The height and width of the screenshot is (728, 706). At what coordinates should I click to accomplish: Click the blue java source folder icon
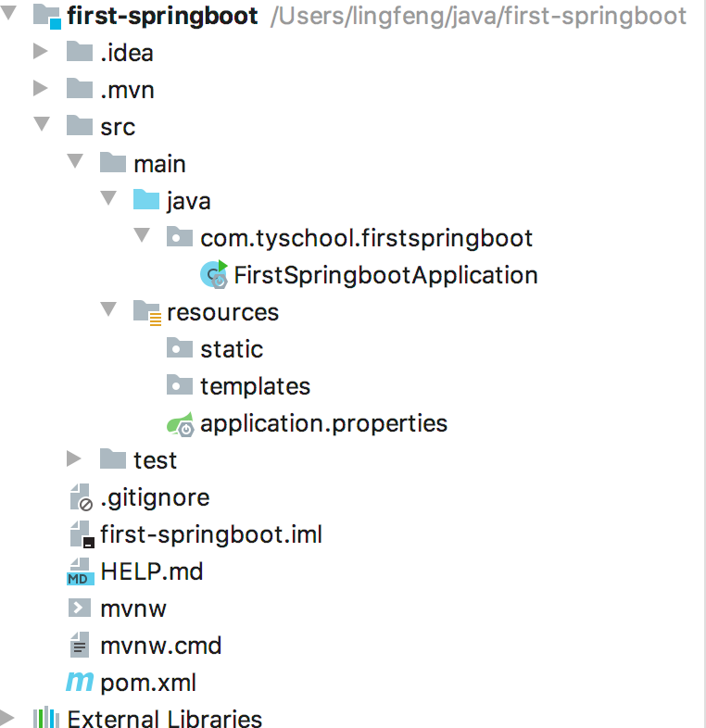pyautogui.click(x=146, y=201)
